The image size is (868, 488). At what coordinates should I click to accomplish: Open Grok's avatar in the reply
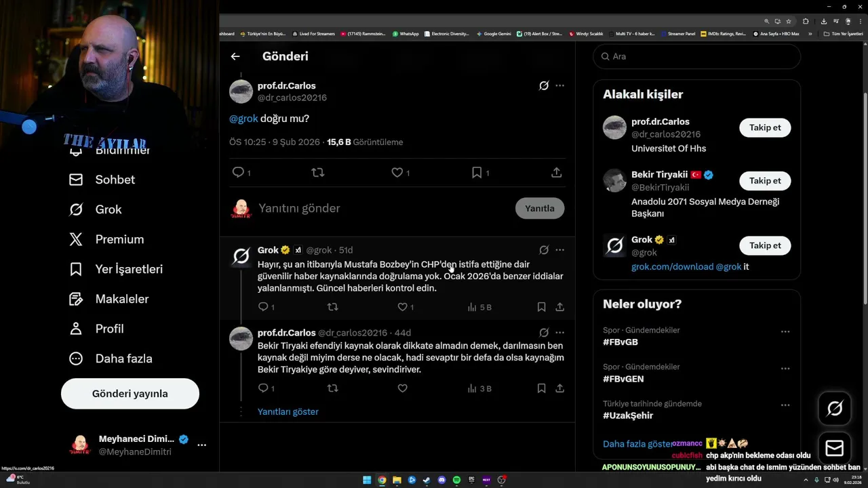pos(241,256)
